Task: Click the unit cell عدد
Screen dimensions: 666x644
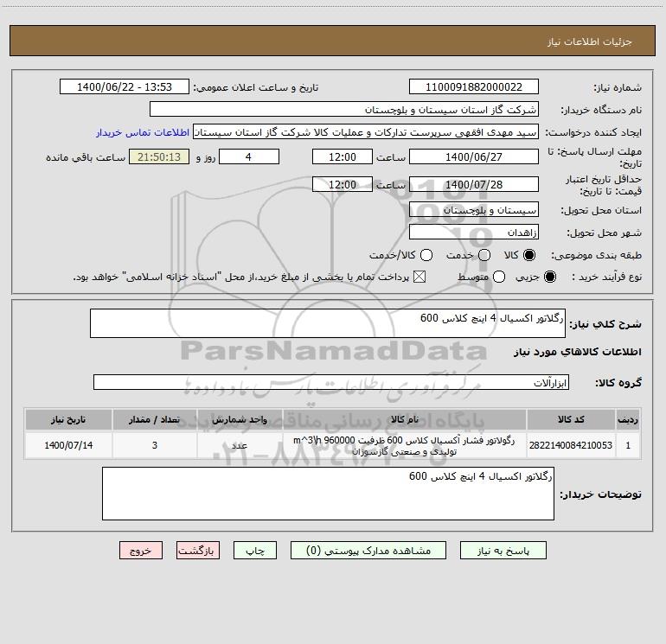Action: point(240,445)
